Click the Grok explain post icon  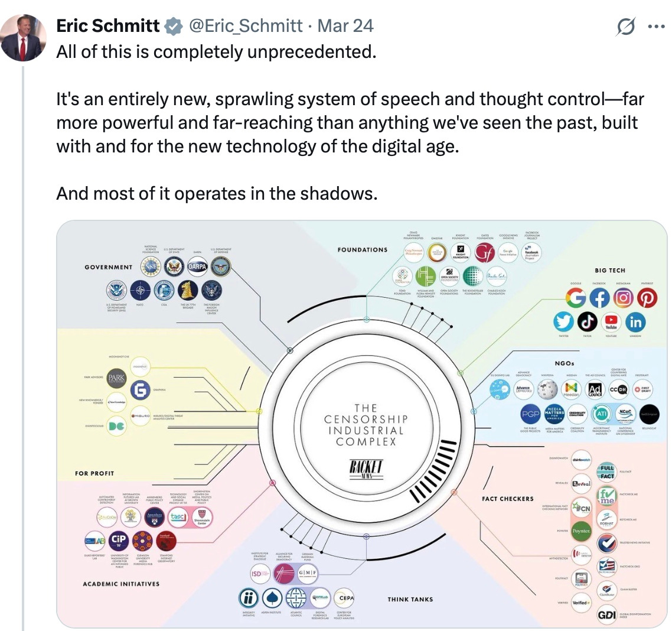pos(626,27)
